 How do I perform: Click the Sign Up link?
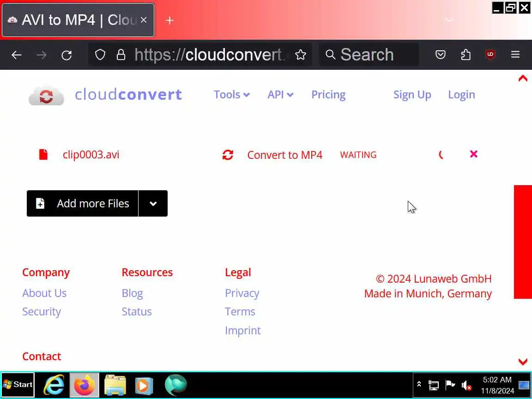[x=412, y=95]
